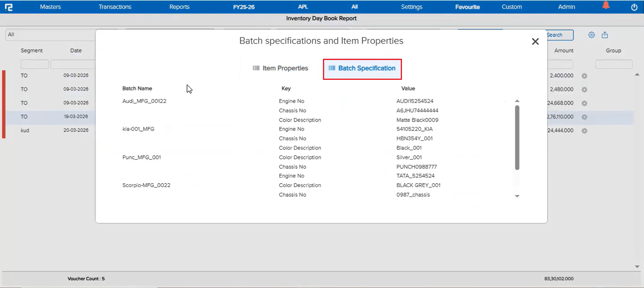This screenshot has height=288, width=644.
Task: Open the notification bell
Action: click(x=606, y=6)
